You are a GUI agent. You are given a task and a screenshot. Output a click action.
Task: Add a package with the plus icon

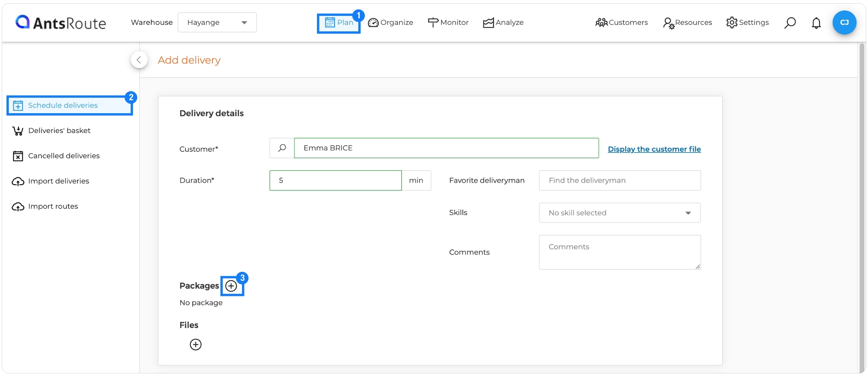pyautogui.click(x=231, y=286)
